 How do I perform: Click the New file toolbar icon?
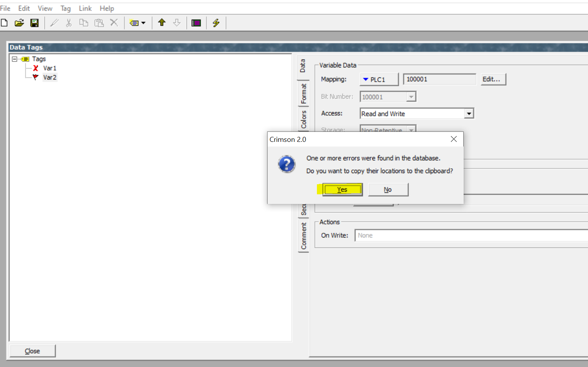[x=4, y=23]
